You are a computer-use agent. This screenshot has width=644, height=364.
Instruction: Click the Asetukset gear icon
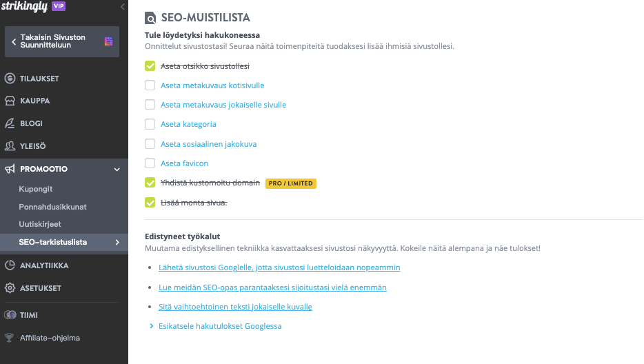[10, 288]
